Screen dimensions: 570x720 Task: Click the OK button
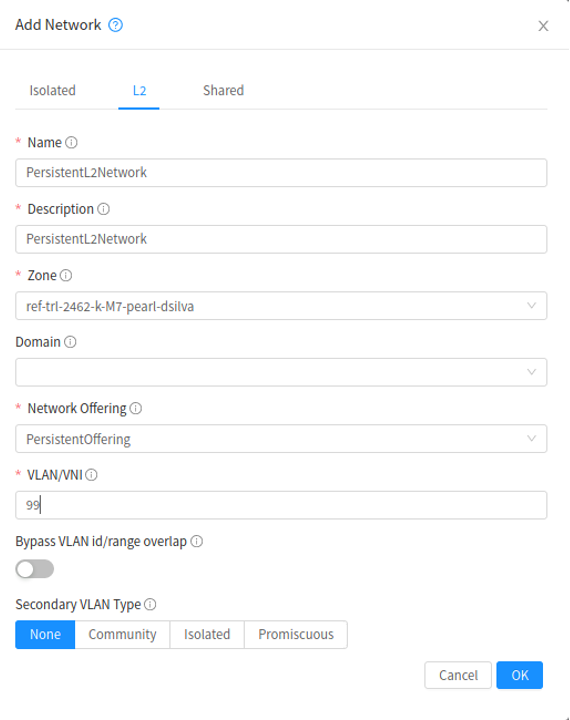519,675
